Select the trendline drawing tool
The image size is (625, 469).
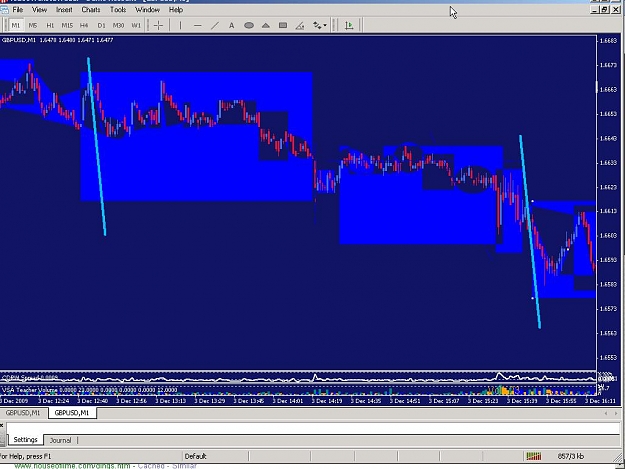tap(214, 26)
